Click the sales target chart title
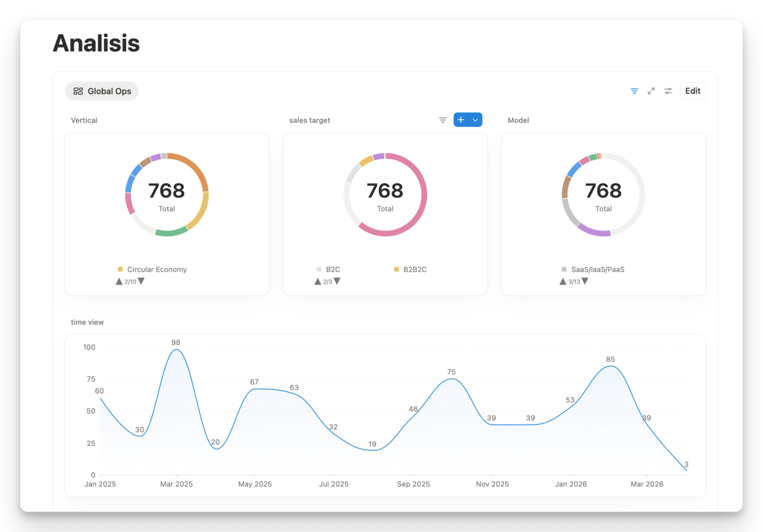 pos(310,120)
